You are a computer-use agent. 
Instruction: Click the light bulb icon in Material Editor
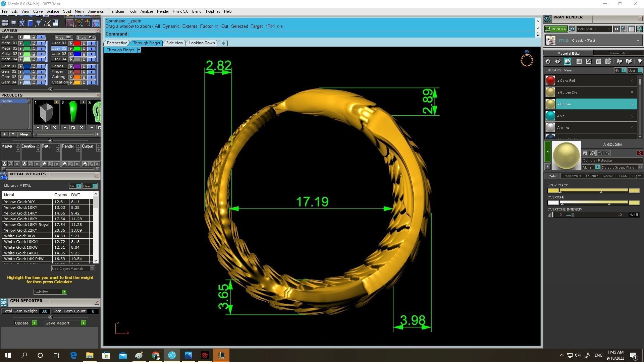pyautogui.click(x=639, y=61)
